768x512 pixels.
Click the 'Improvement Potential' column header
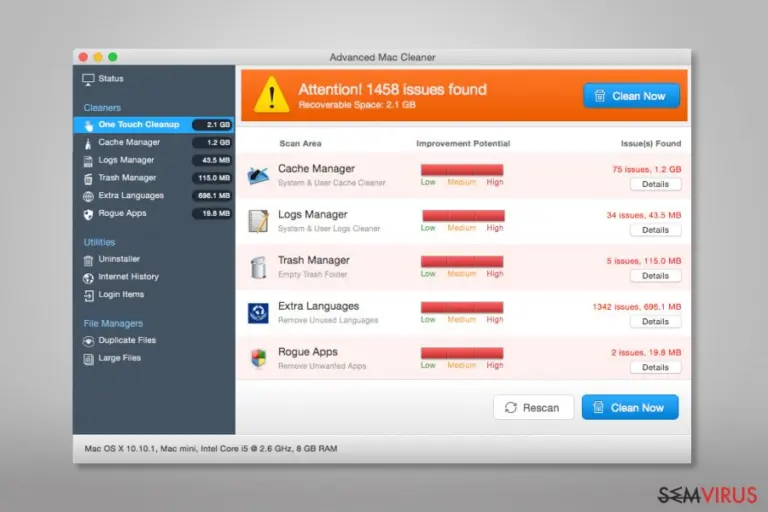[x=463, y=144]
